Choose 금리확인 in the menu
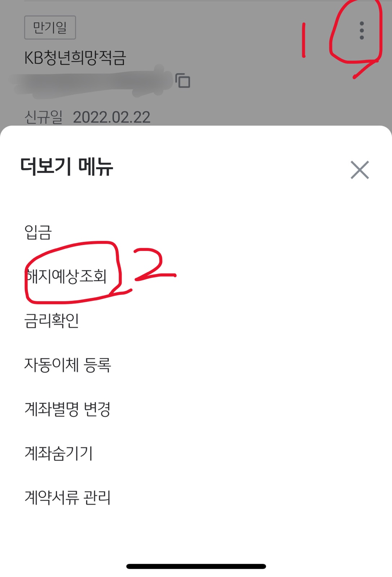Viewport: 392px width, 577px height. pos(52,320)
